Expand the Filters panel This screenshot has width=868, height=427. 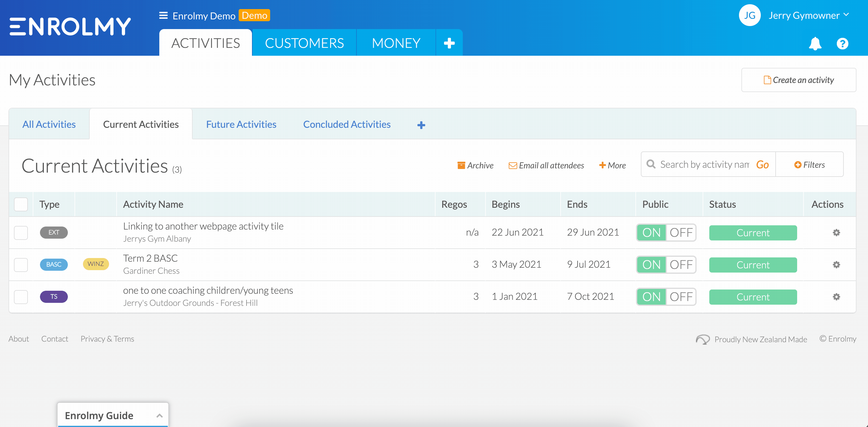[x=809, y=164]
